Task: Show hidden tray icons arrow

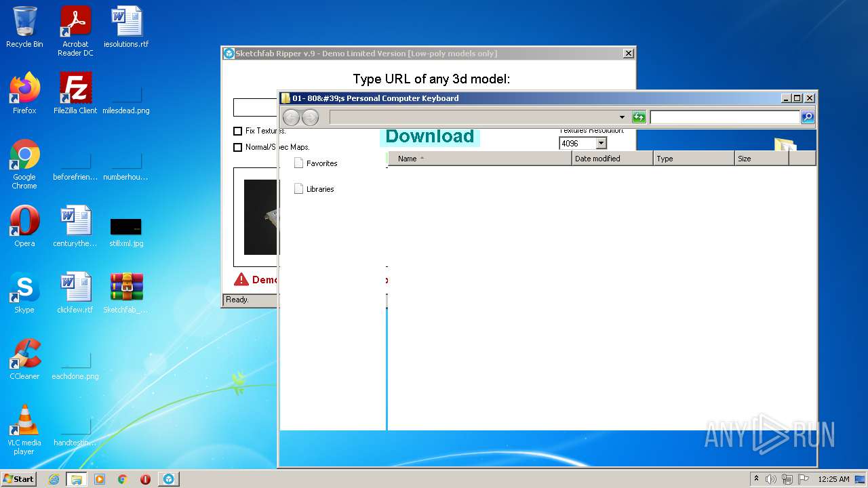Action: point(756,479)
